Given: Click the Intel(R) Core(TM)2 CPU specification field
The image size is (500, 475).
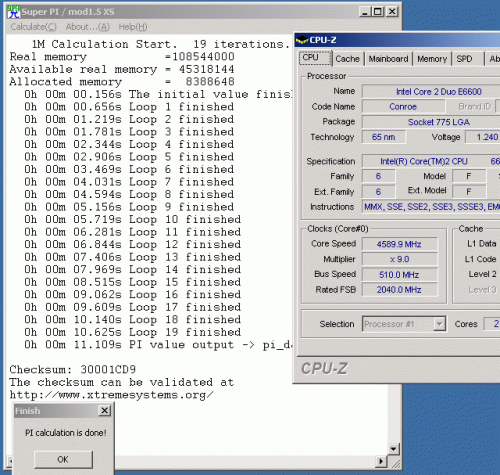Looking at the screenshot, I should coord(431,161).
